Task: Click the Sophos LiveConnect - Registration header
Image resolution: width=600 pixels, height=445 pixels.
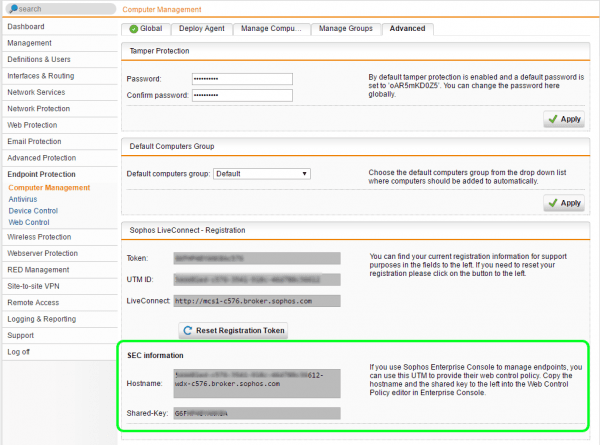Action: 187,230
